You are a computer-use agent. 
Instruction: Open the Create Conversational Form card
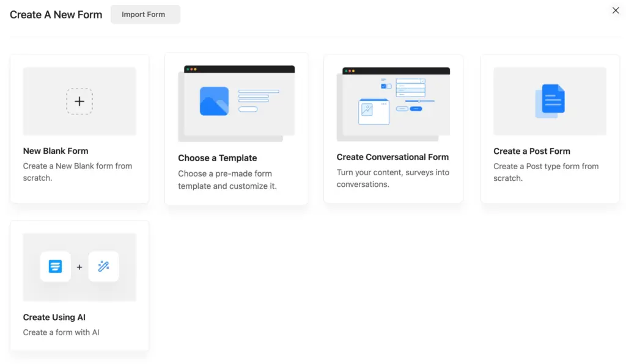coord(393,128)
